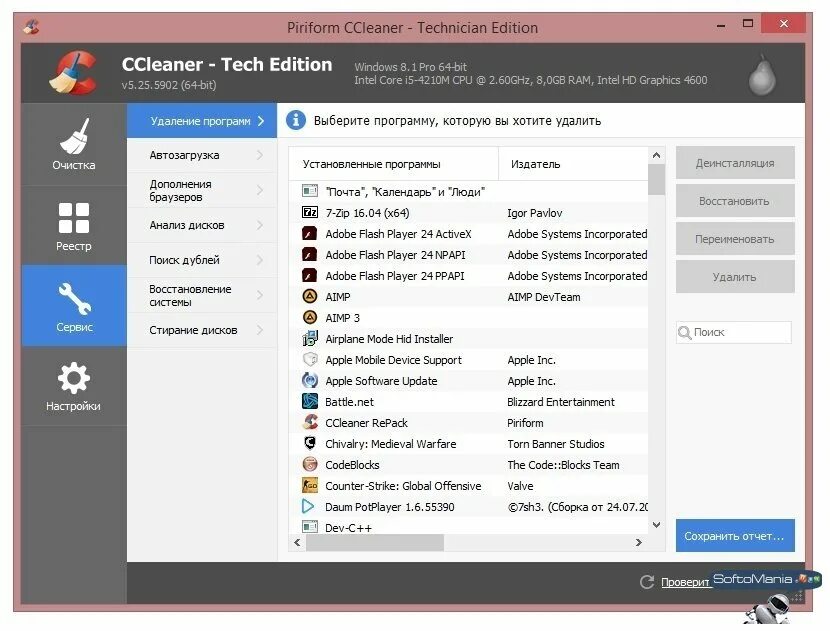The height and width of the screenshot is (631, 830).
Task: Sort by Установленные программы column header
Action: pos(393,164)
